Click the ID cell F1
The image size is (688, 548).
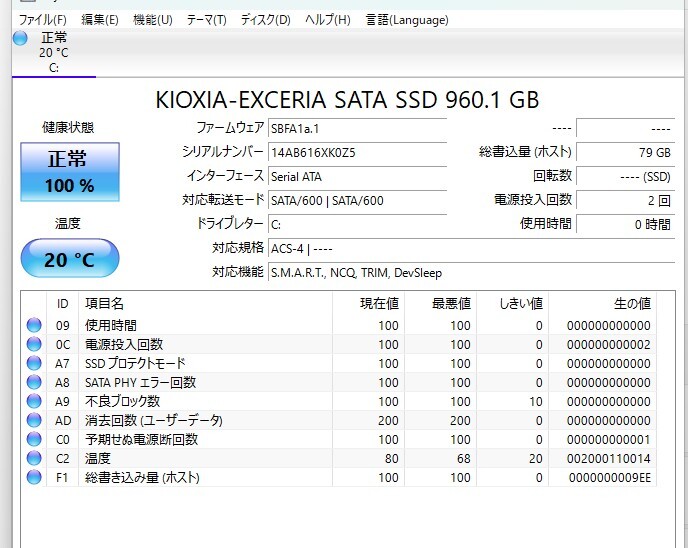click(62, 477)
